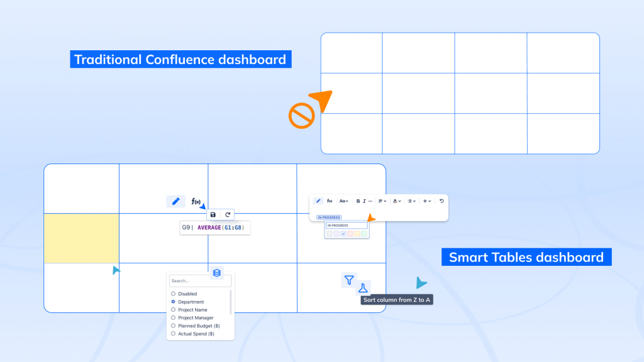Select the Project Name radio option
This screenshot has width=644, height=362.
pos(174,310)
